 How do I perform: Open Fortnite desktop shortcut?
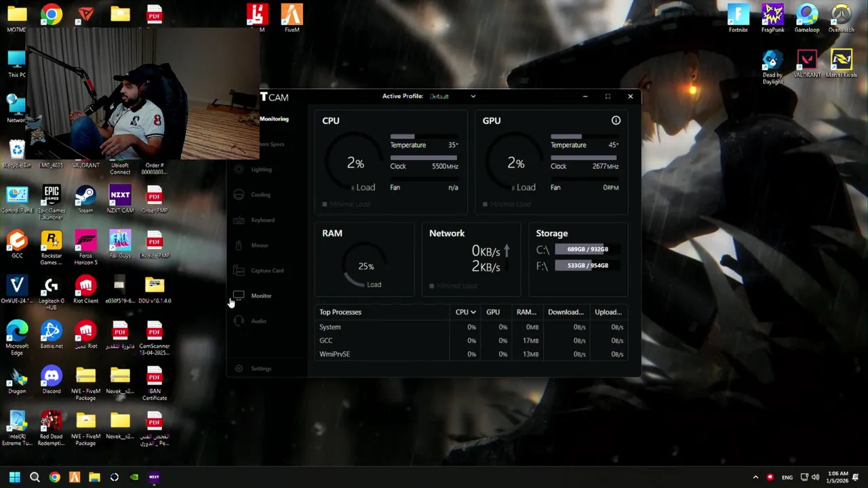(x=738, y=18)
